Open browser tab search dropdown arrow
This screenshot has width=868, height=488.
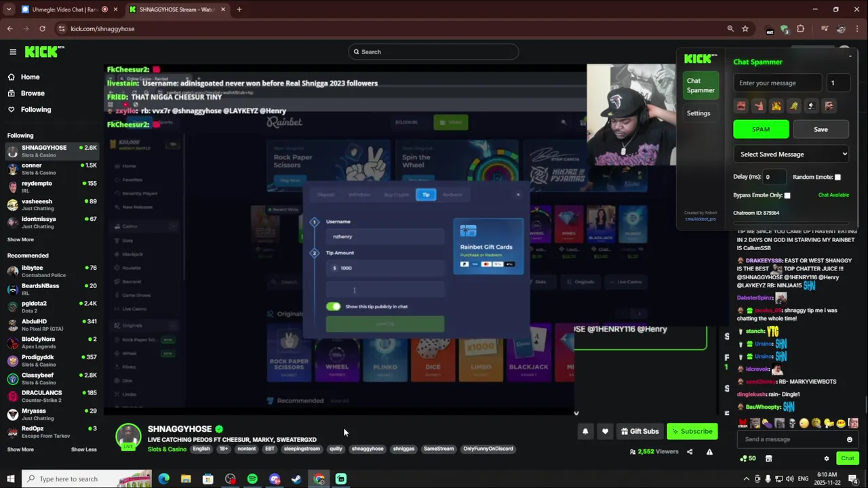point(9,9)
